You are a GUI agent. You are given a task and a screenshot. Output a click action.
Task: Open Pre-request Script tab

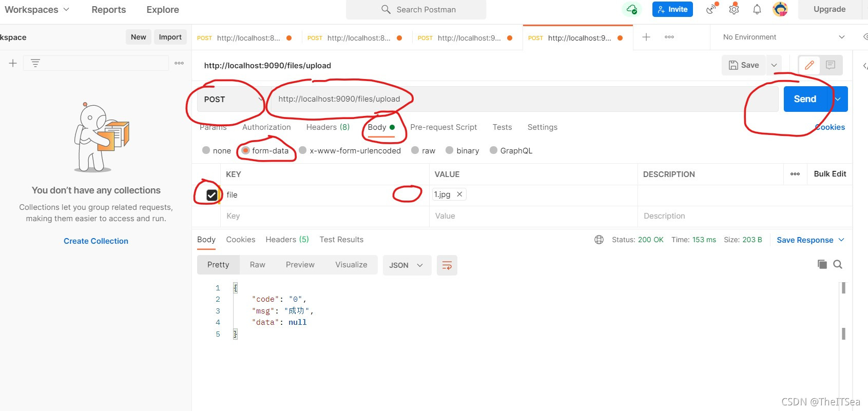click(x=443, y=127)
